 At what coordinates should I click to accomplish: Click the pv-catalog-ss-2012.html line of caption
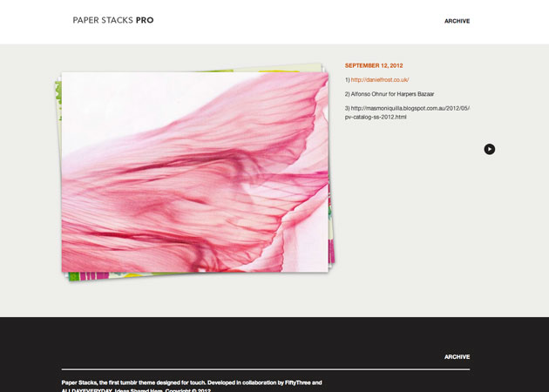click(x=376, y=117)
